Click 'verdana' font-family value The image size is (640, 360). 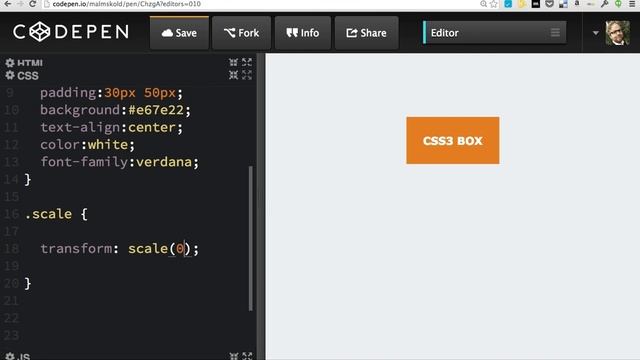coord(164,162)
